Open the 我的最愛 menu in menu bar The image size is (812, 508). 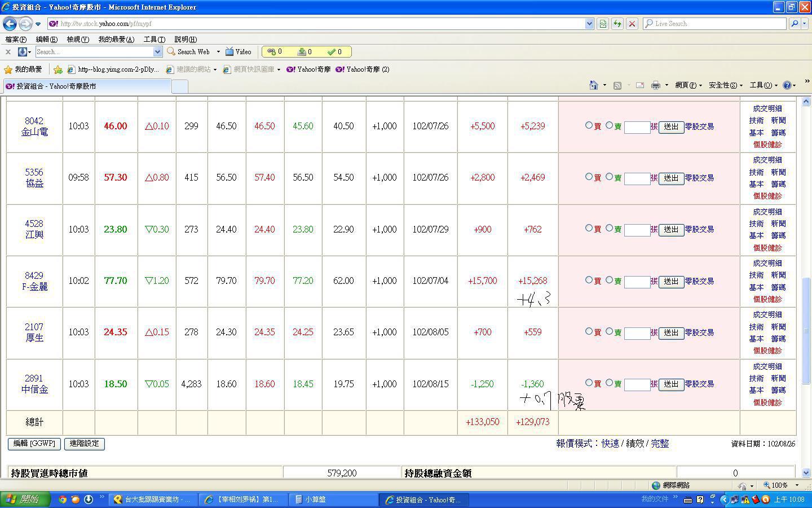click(116, 40)
